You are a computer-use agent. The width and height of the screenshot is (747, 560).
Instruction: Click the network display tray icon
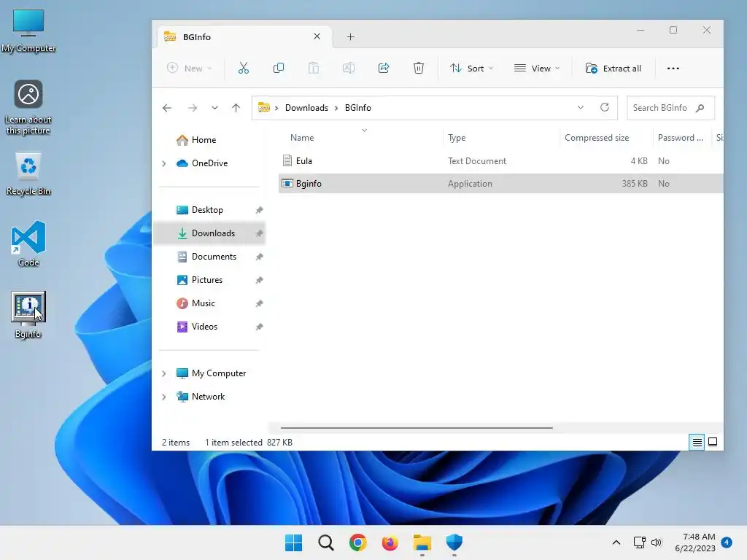pos(639,542)
